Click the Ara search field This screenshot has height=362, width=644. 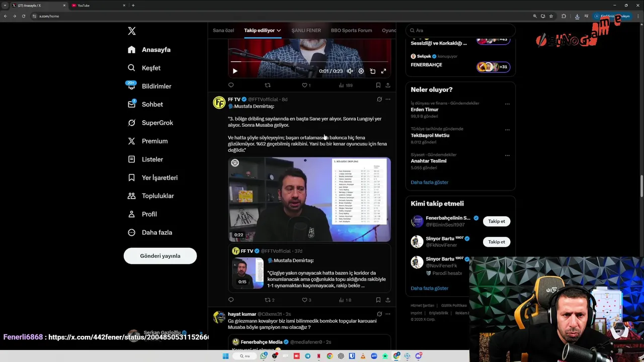[x=460, y=30]
